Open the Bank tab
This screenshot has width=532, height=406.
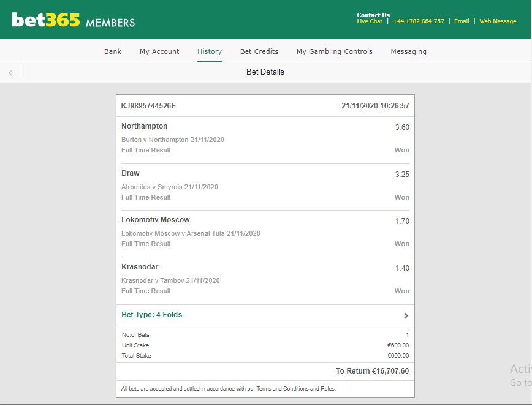click(x=113, y=51)
